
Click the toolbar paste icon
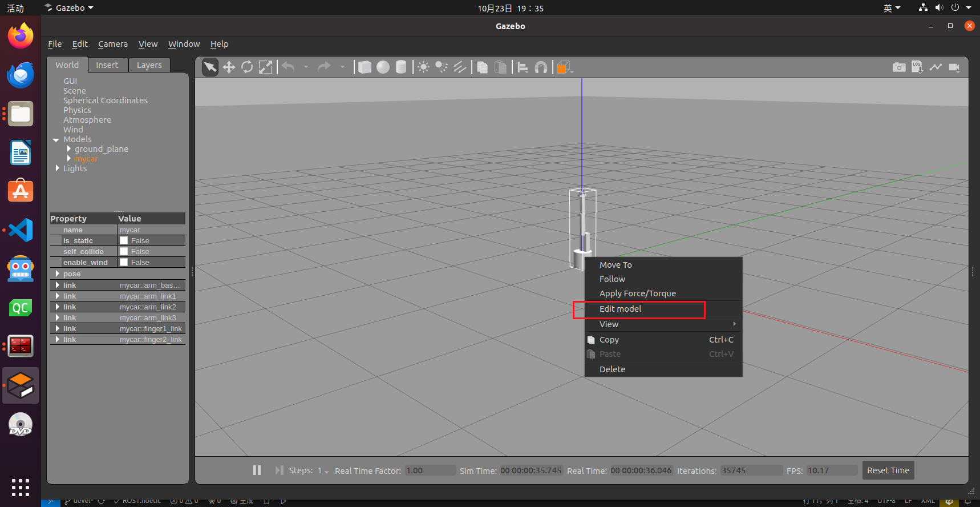click(x=500, y=67)
